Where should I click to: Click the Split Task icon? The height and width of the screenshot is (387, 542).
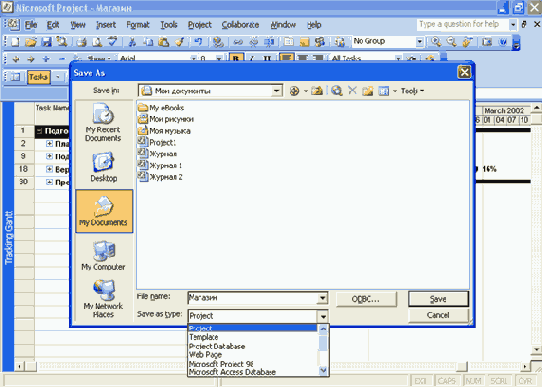pyautogui.click(x=269, y=42)
